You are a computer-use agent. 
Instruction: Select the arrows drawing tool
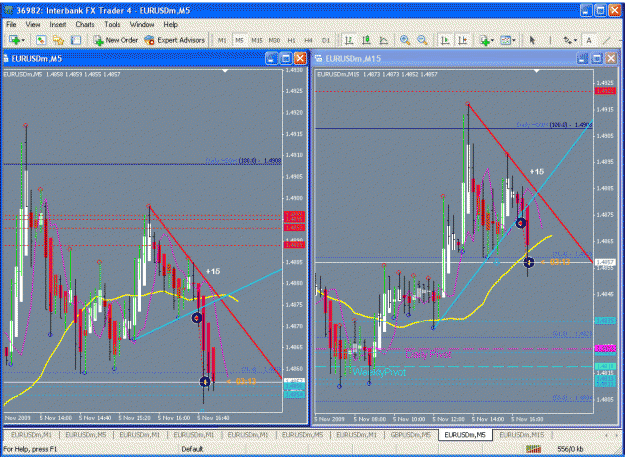[x=567, y=40]
